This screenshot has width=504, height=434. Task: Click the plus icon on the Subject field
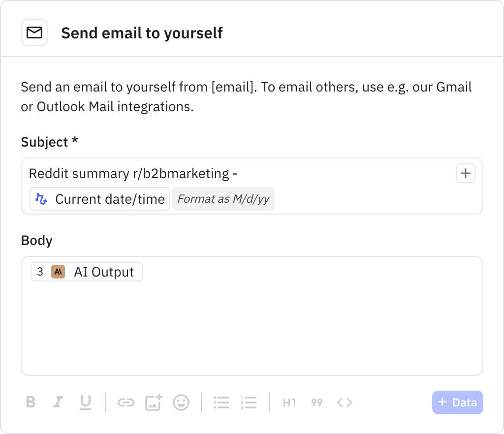click(465, 173)
